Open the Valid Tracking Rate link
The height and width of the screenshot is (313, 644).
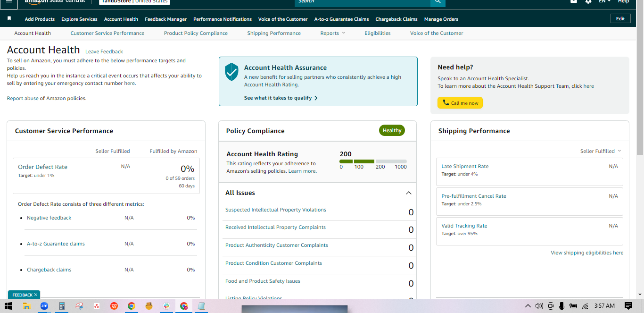464,226
